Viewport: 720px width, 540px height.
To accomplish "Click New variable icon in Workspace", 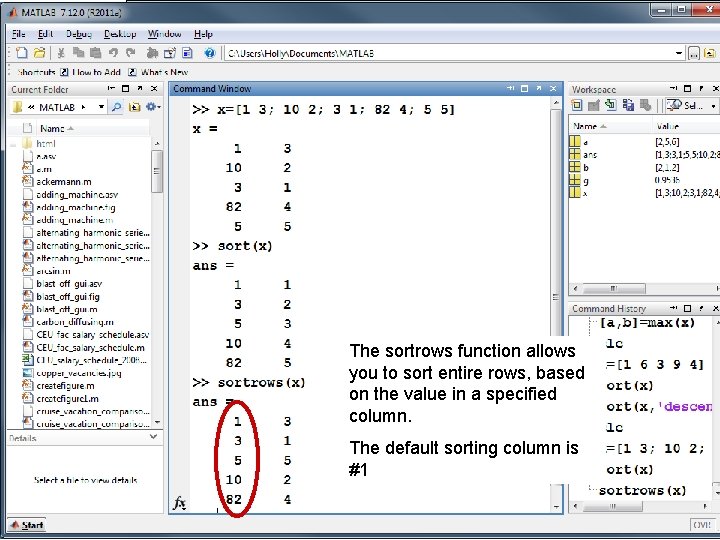I will (576, 106).
